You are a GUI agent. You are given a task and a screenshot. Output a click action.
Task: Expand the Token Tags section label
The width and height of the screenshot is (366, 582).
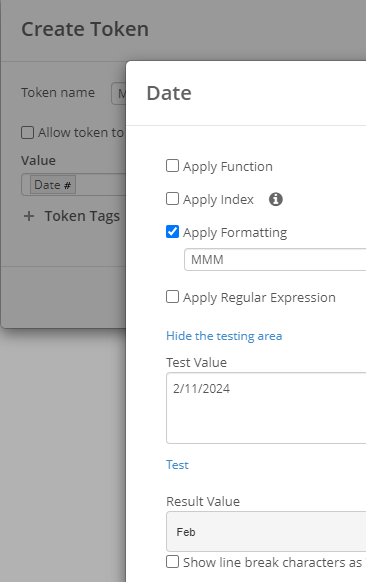(82, 216)
